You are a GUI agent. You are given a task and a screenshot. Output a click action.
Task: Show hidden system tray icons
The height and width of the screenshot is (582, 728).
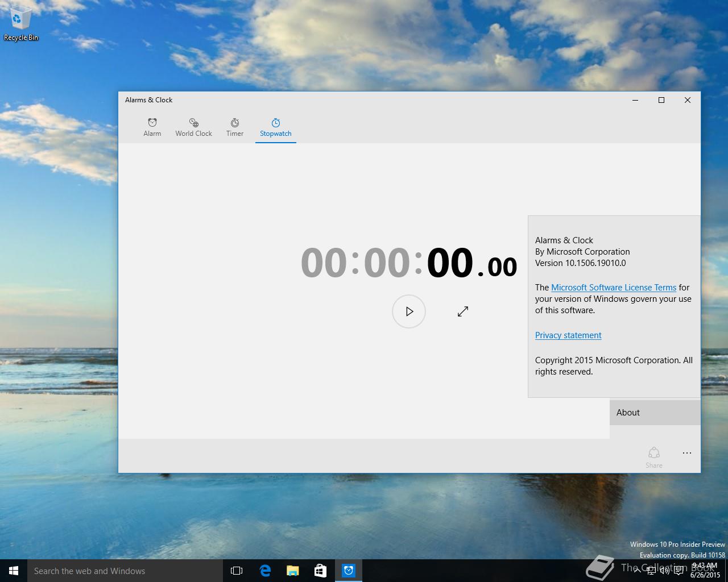(638, 571)
